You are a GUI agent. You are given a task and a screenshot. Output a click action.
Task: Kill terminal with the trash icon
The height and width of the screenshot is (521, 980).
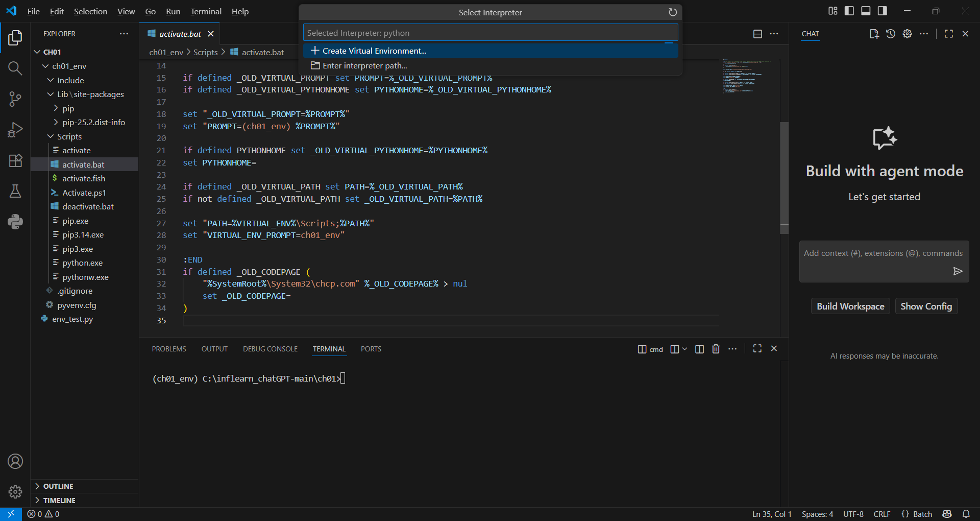pyautogui.click(x=716, y=349)
